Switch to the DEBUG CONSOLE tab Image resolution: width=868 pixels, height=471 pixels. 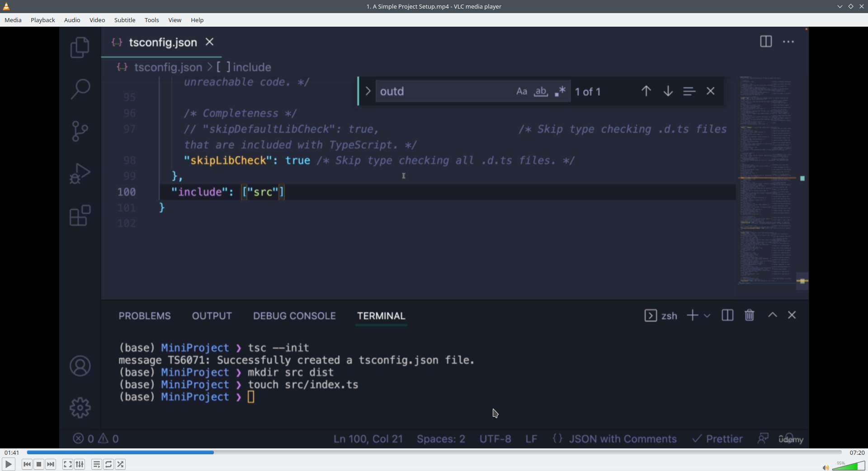click(x=294, y=316)
